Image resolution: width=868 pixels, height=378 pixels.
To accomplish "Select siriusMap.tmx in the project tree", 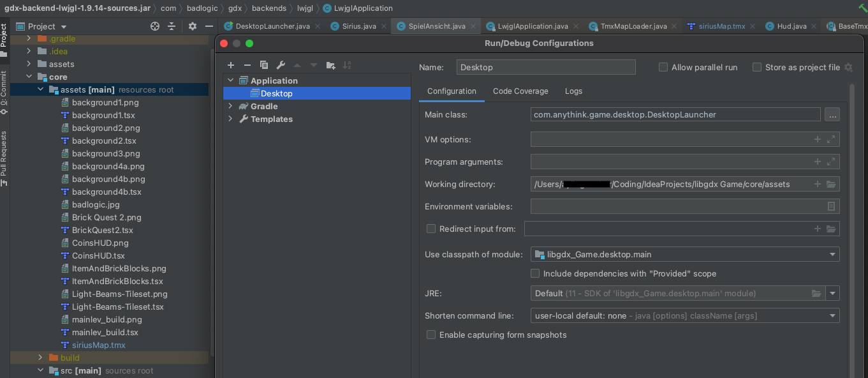I will click(x=99, y=345).
